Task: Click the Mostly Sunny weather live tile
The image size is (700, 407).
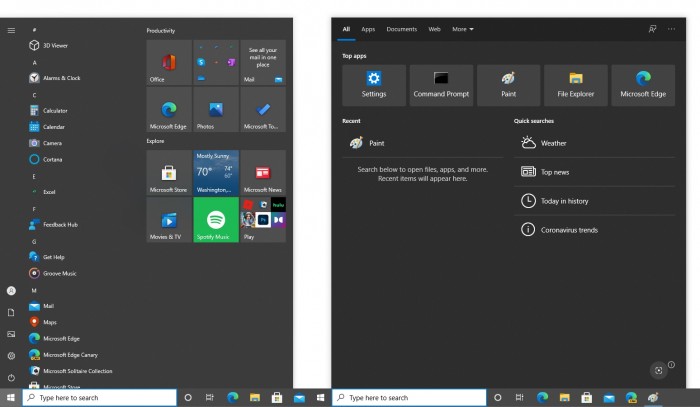Action: [215, 172]
